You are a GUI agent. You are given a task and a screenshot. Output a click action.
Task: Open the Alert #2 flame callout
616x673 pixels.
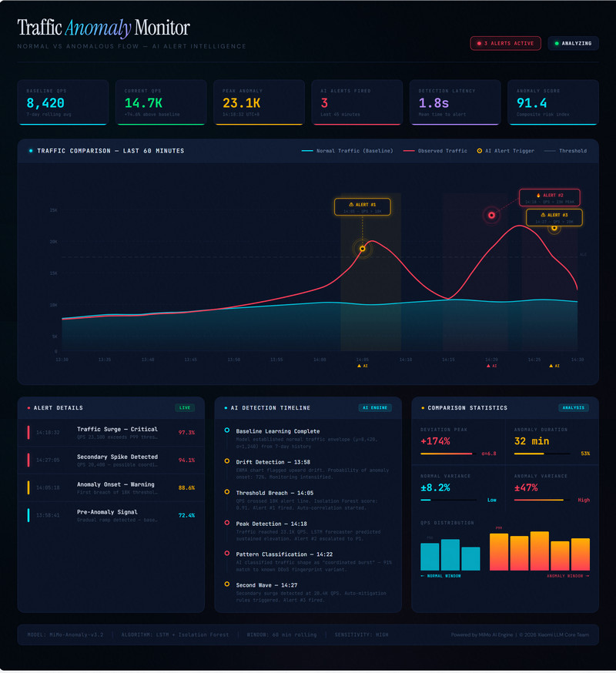[x=550, y=198]
